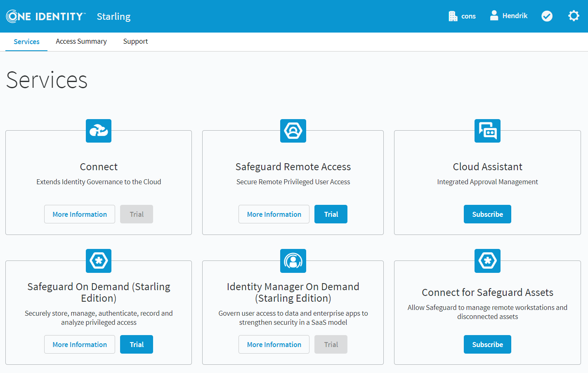
Task: Click the greyed Trial button for Connect
Action: pyautogui.click(x=137, y=214)
